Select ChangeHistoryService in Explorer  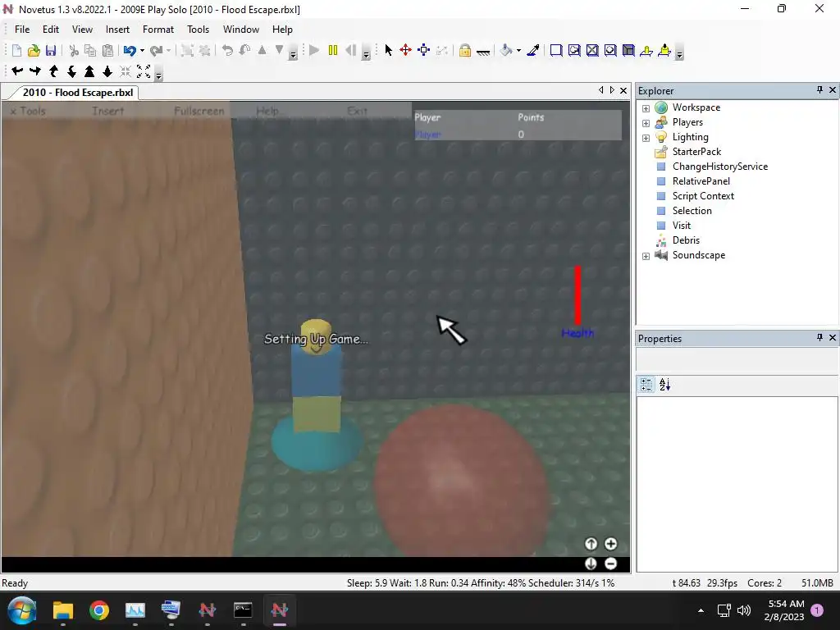click(720, 167)
